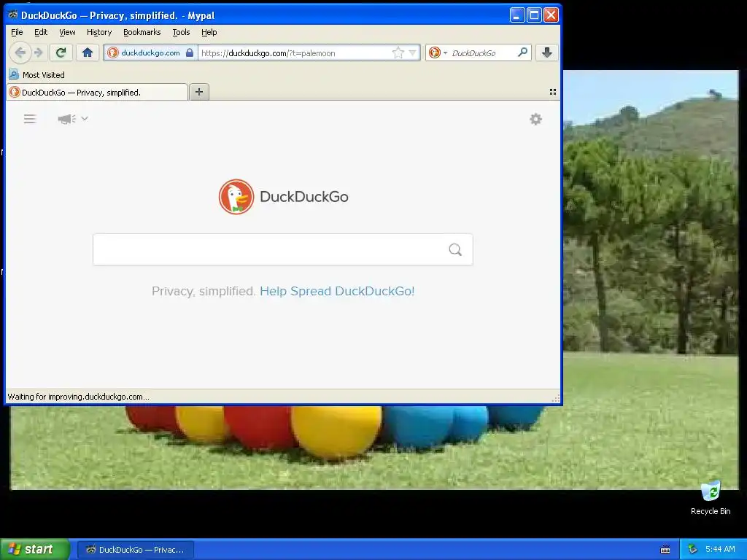747x560 pixels.
Task: Open the DuckDuckGo hamburger menu
Action: [x=30, y=119]
